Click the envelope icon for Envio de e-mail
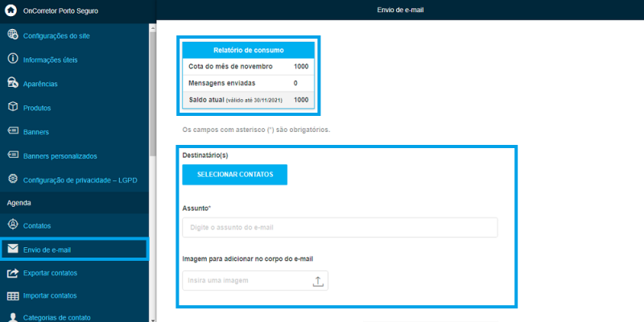Viewport: 644px width, 322px height. [13, 249]
